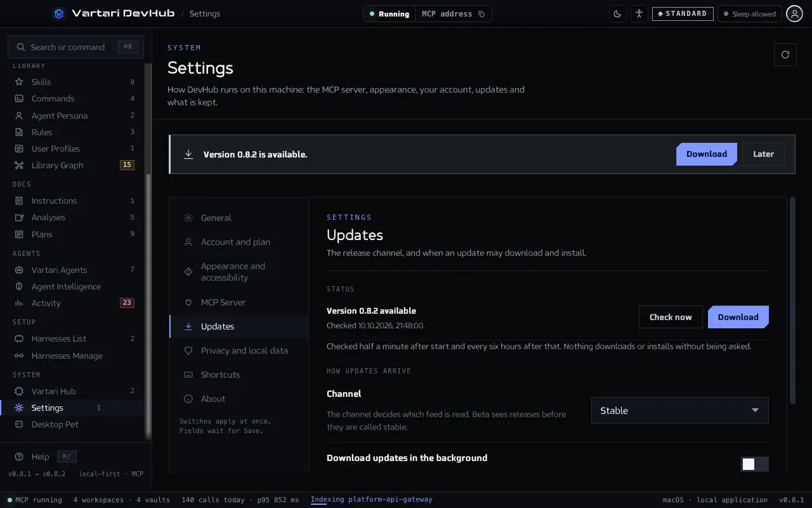Click the settings panel vertical scrollbar
The height and width of the screenshot is (508, 812).
(792, 300)
